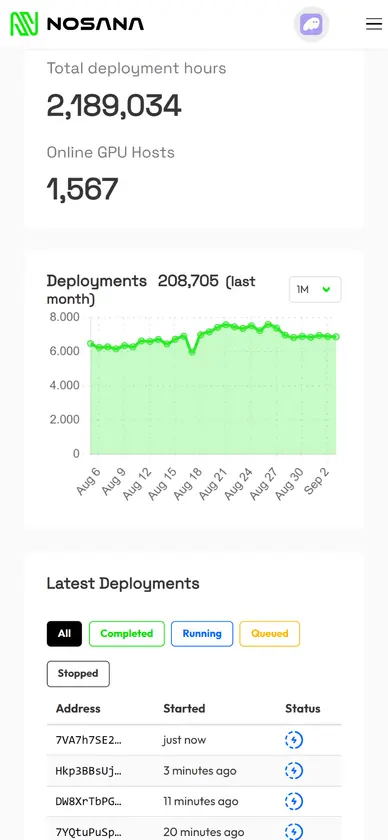
Task: Select the All deployments filter
Action: point(64,634)
